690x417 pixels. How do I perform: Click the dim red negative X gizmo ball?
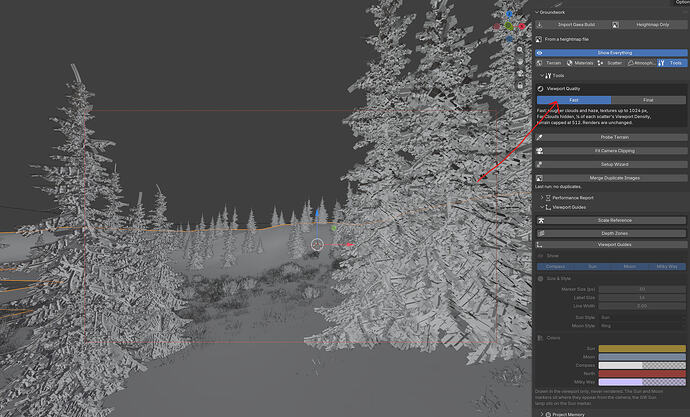pyautogui.click(x=497, y=26)
